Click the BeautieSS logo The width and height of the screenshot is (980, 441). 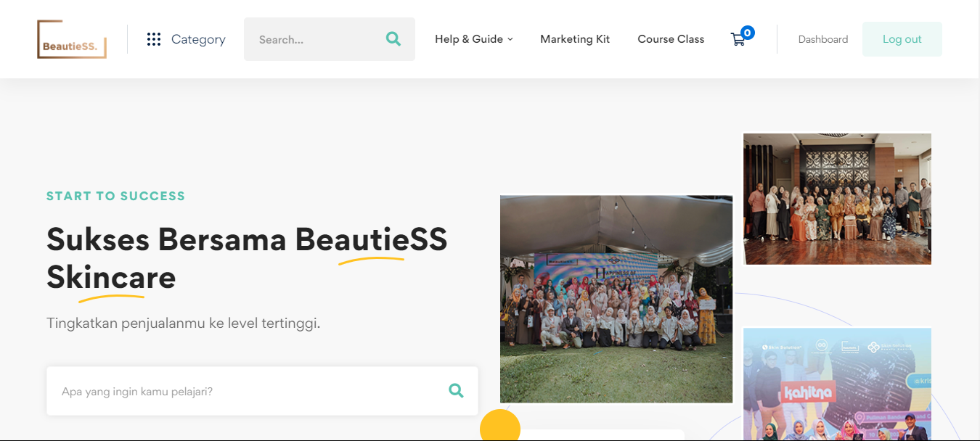point(72,39)
